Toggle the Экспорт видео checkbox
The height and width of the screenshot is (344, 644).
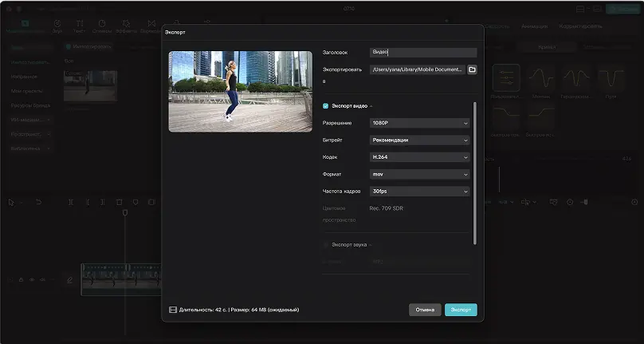[x=326, y=106]
